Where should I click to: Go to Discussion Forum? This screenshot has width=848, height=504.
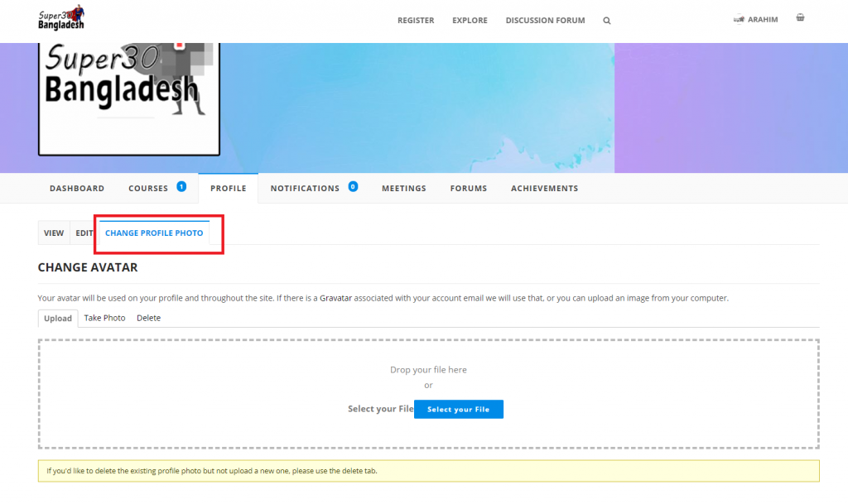(x=545, y=21)
